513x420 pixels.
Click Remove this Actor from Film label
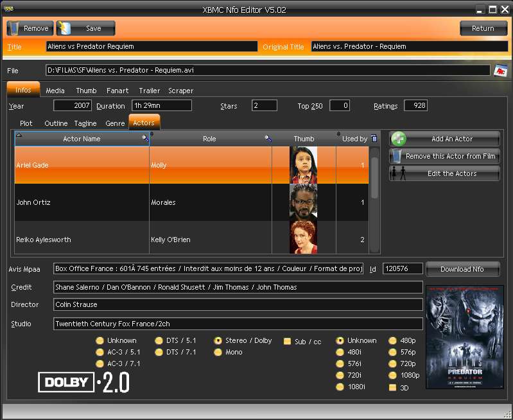451,156
